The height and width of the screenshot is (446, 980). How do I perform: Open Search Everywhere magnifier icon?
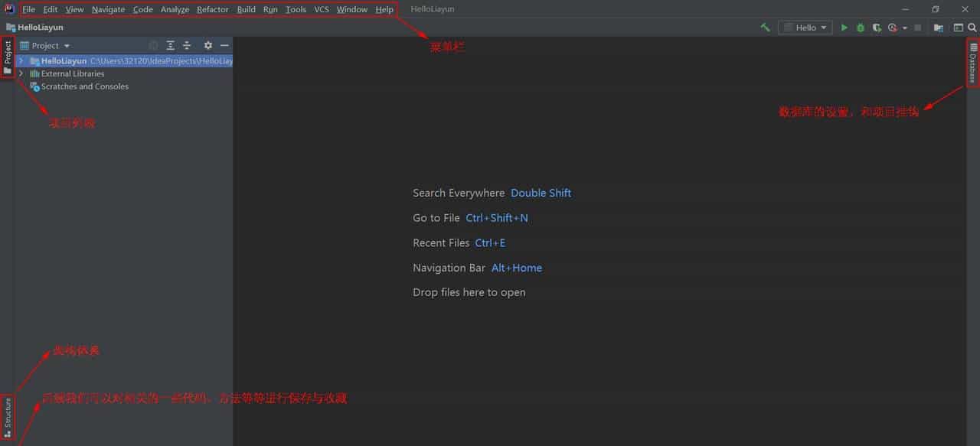(972, 27)
